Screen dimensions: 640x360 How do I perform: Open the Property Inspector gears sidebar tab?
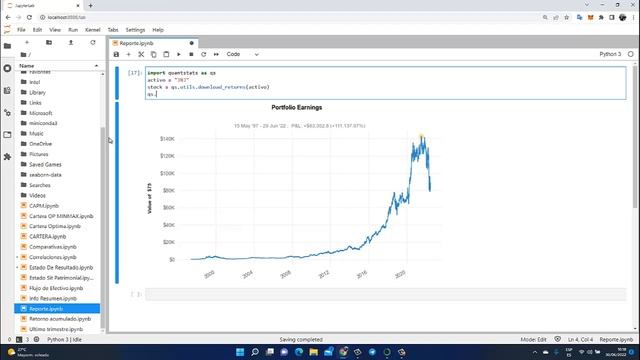click(x=7, y=113)
